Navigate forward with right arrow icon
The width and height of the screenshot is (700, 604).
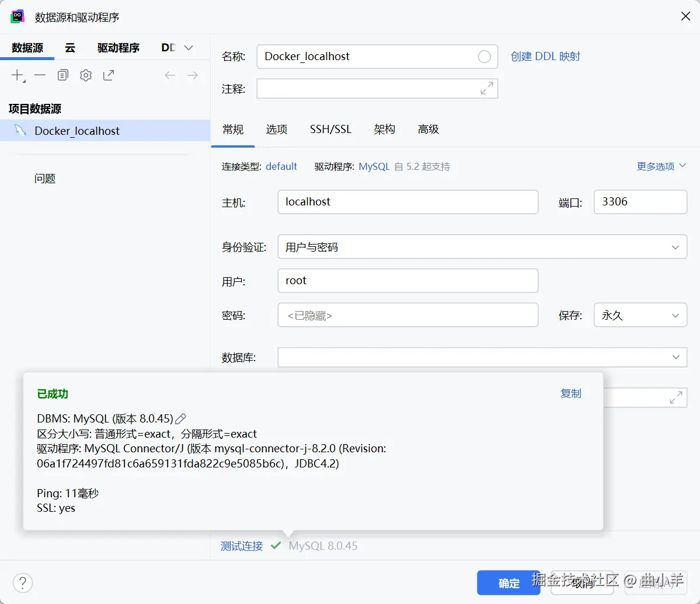[193, 75]
